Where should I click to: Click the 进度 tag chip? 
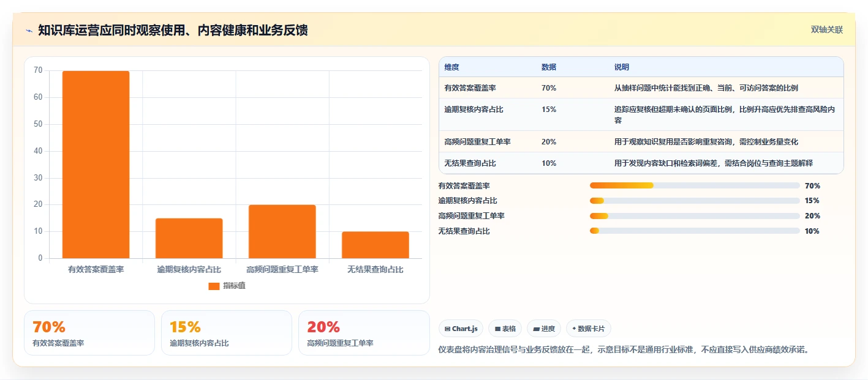(x=544, y=329)
